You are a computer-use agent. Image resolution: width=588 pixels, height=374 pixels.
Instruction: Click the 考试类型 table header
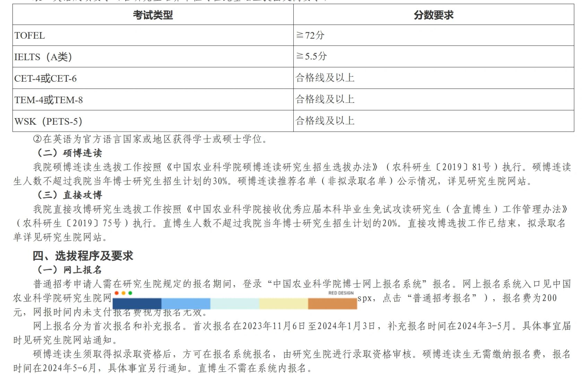153,15
